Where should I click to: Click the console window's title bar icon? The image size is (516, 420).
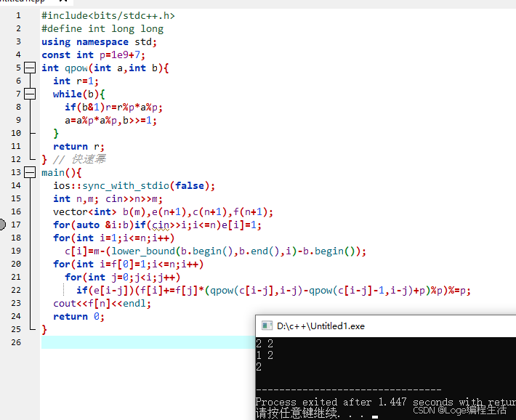click(267, 326)
